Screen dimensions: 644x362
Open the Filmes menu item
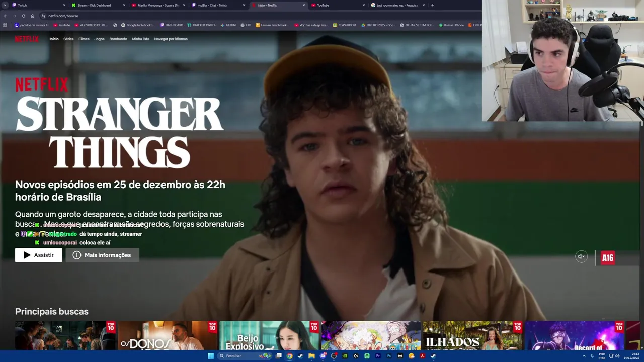84,39
